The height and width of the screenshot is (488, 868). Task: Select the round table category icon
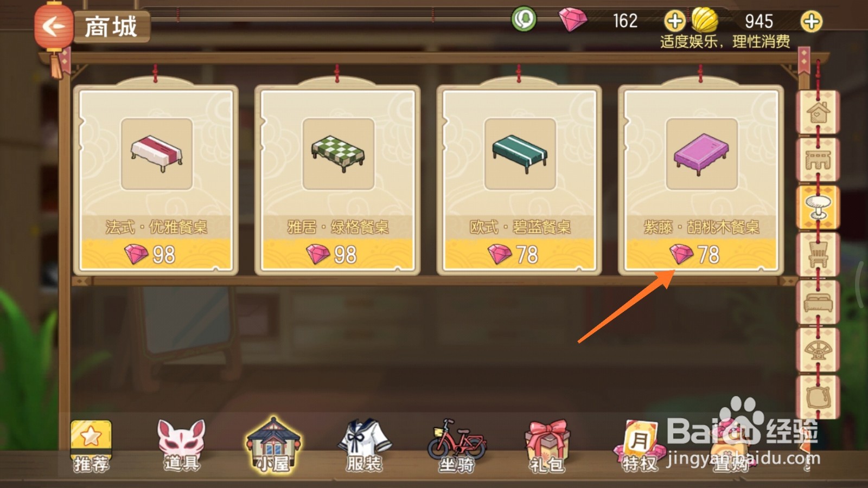pos(818,207)
